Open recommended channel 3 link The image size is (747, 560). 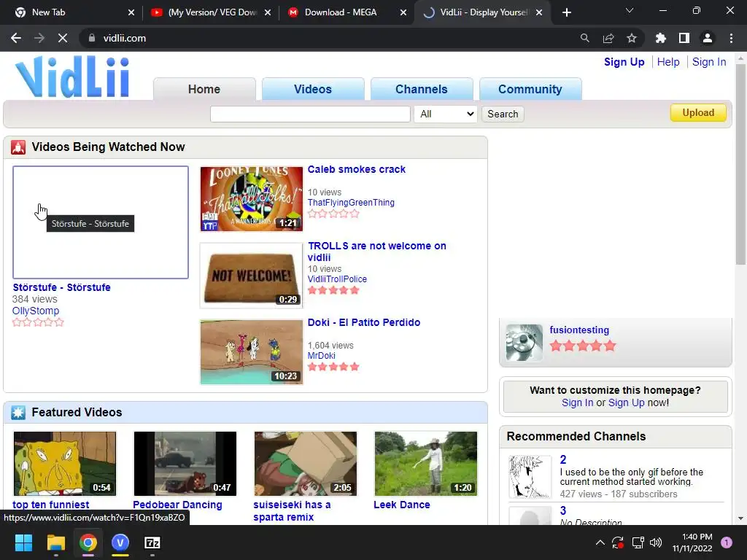(x=563, y=511)
